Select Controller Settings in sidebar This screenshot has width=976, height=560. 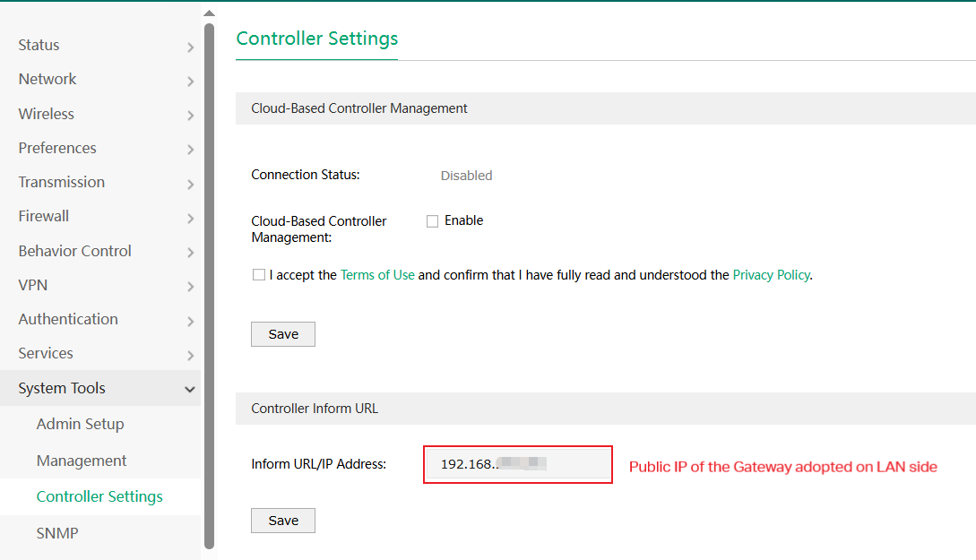coord(99,496)
